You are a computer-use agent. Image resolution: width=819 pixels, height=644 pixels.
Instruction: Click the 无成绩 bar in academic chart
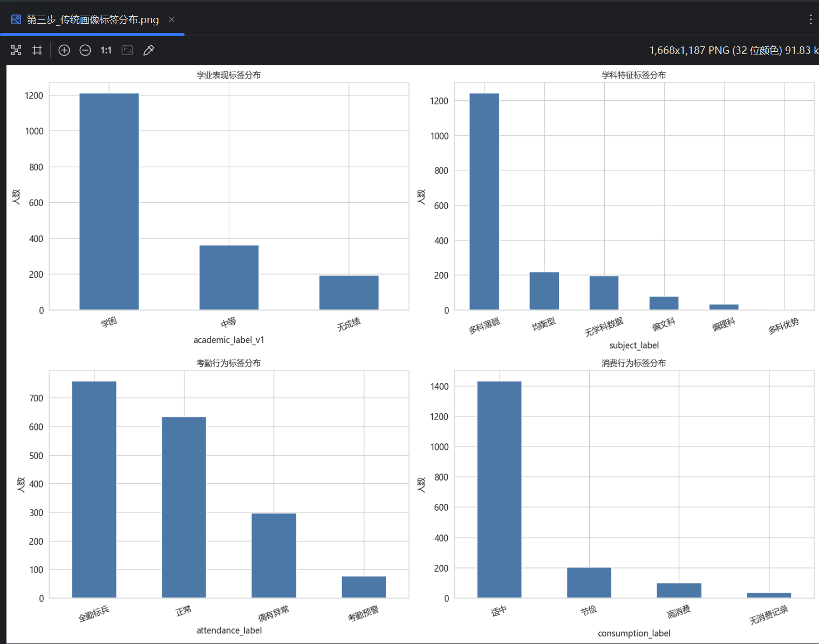click(x=349, y=293)
